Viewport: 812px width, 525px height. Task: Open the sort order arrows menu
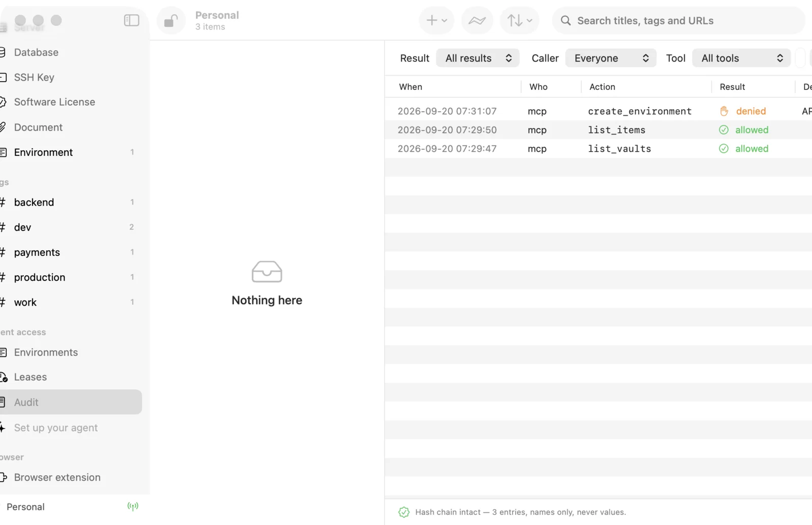520,21
